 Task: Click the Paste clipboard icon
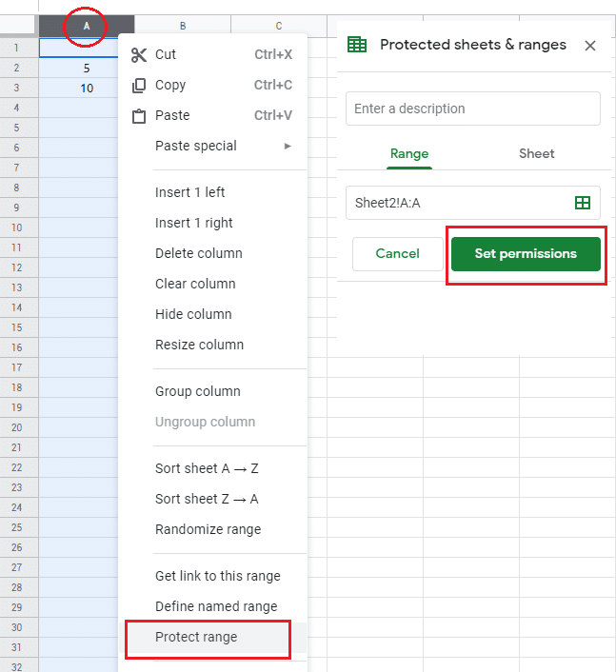point(139,116)
